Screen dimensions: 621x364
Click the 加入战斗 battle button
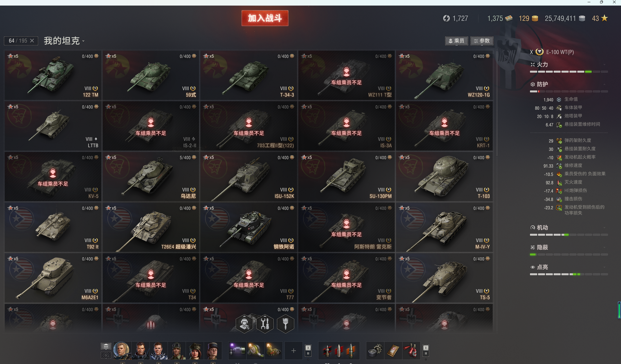click(265, 18)
